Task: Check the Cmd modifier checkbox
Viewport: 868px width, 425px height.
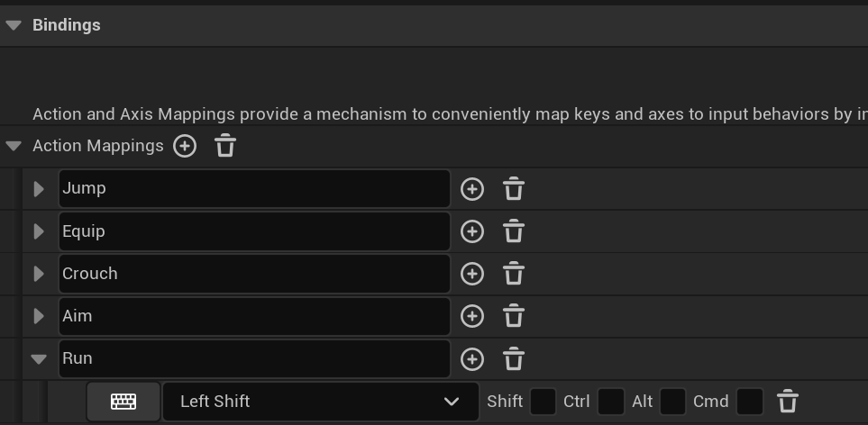Action: point(750,402)
